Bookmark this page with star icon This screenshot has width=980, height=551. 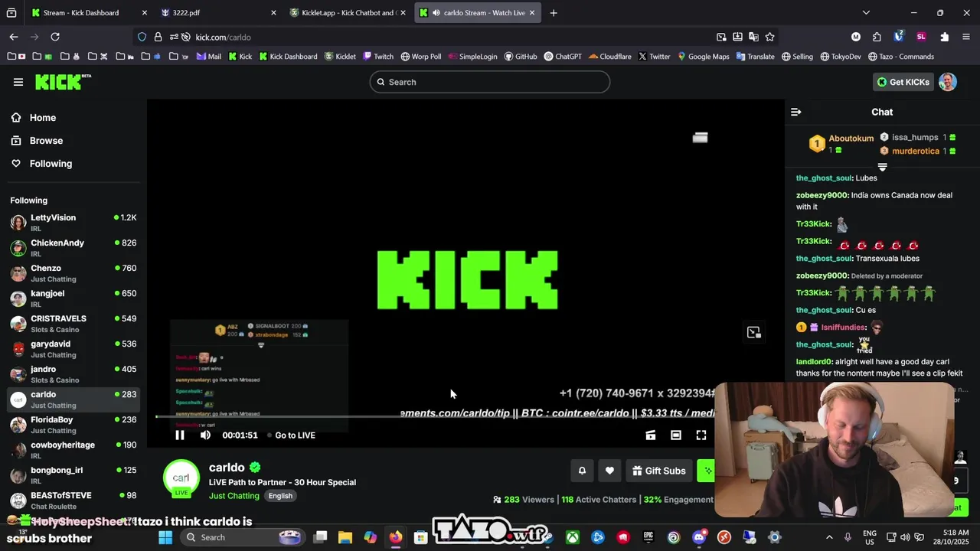click(x=770, y=37)
